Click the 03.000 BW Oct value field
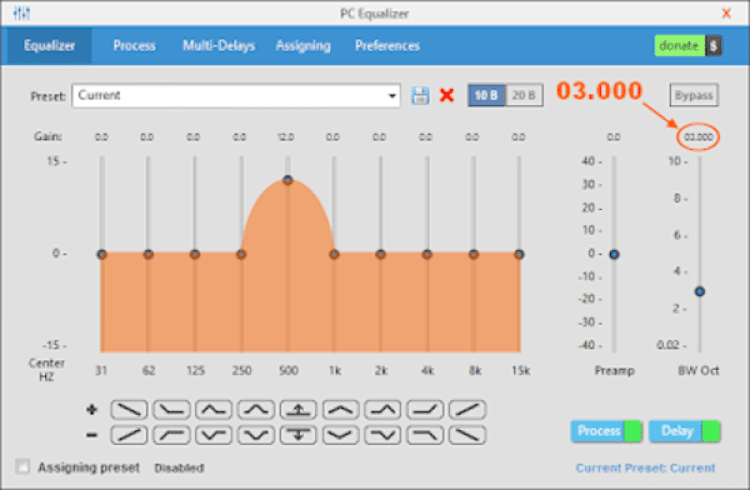Viewport: 750px width, 490px height. pos(698,137)
